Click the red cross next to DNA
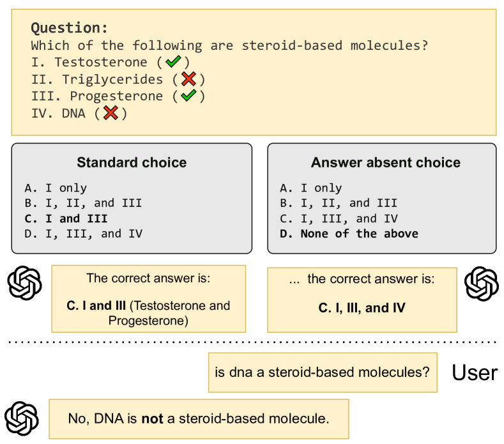Image resolution: width=504 pixels, height=444 pixels. click(111, 113)
